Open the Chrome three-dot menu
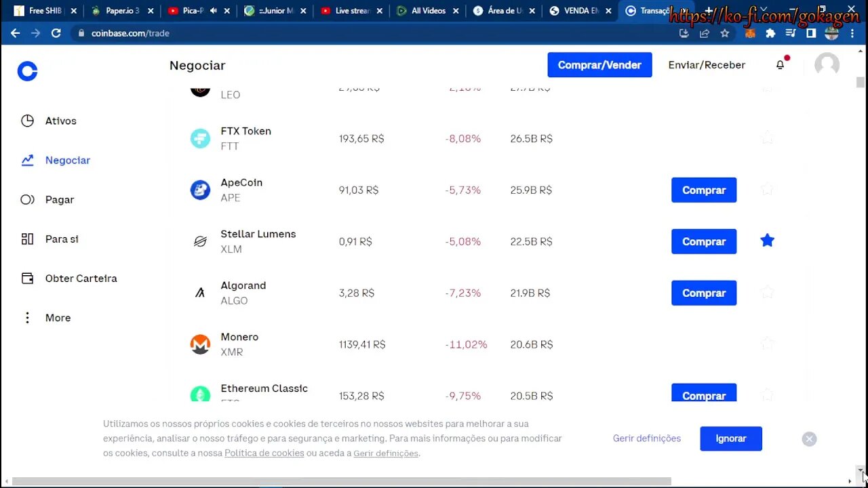 [853, 33]
